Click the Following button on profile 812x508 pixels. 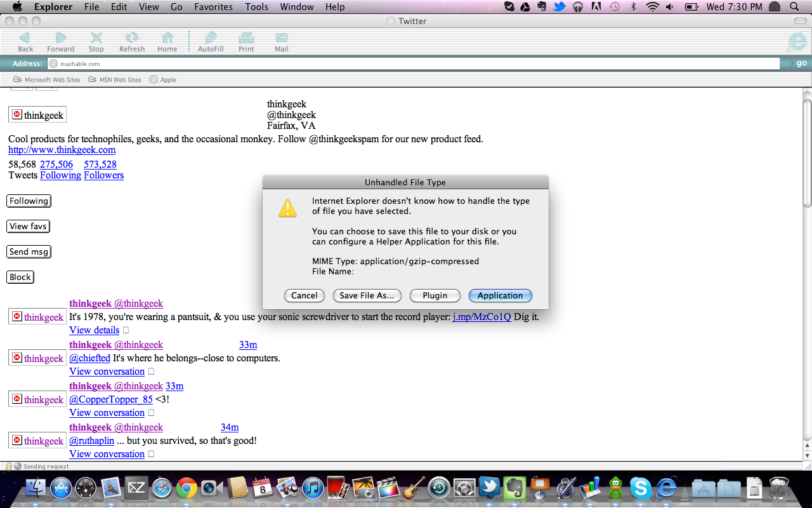pyautogui.click(x=29, y=201)
